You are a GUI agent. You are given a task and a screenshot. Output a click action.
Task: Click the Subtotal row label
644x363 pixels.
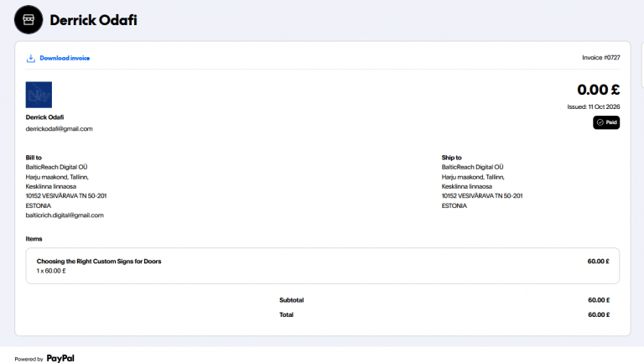[291, 300]
